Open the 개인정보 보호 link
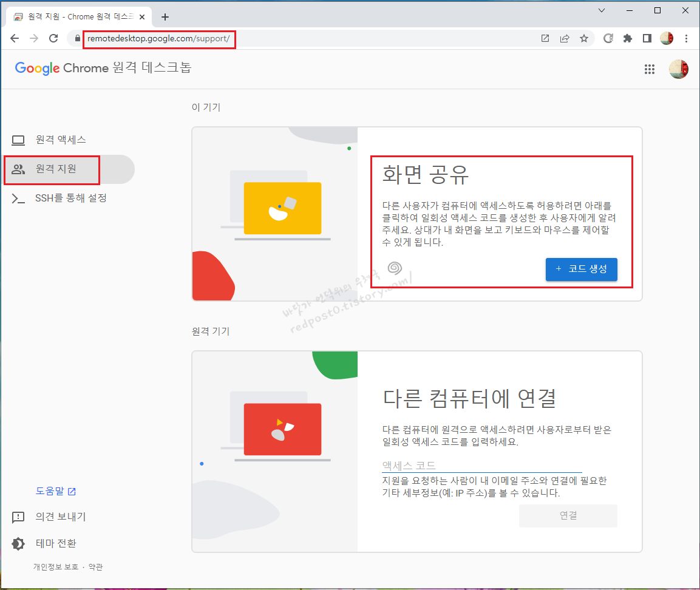The image size is (700, 590). (55, 567)
